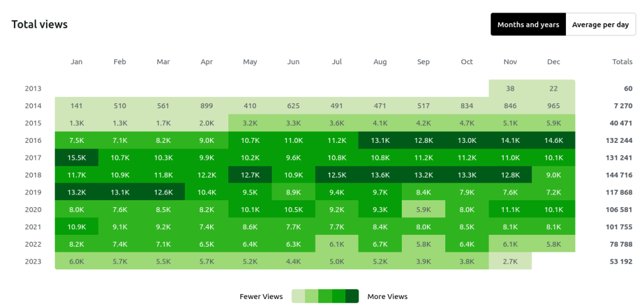Click the middle legend color swatch
The height and width of the screenshot is (306, 644).
pos(325,297)
